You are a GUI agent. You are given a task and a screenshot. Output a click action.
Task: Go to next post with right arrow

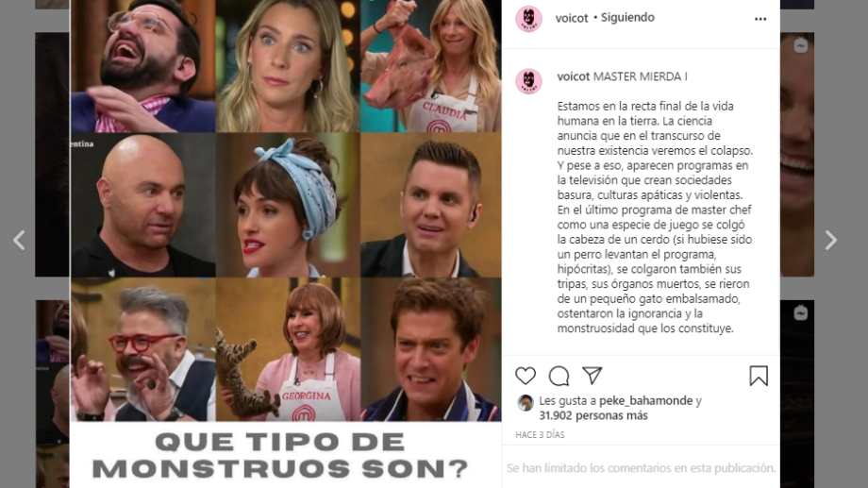(x=830, y=240)
